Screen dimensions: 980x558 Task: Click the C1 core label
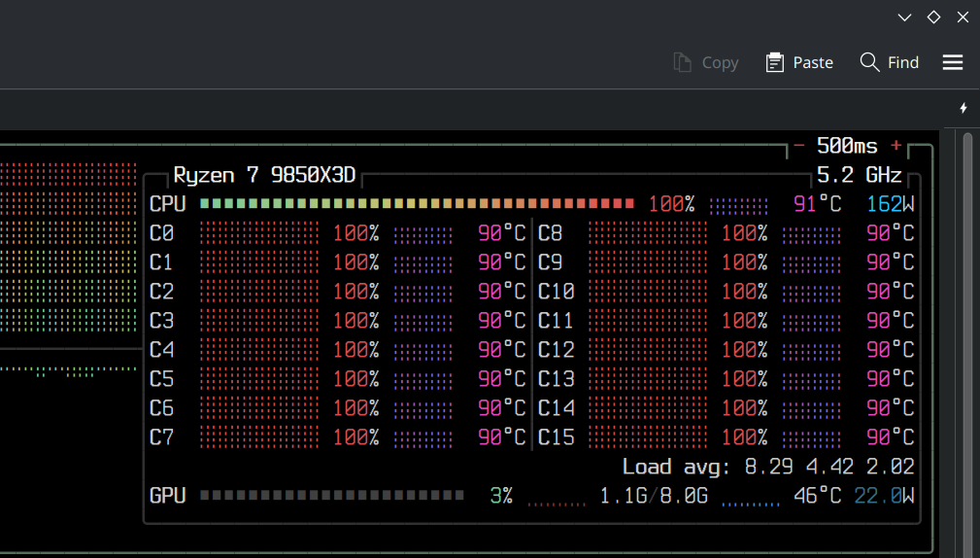[x=161, y=262]
